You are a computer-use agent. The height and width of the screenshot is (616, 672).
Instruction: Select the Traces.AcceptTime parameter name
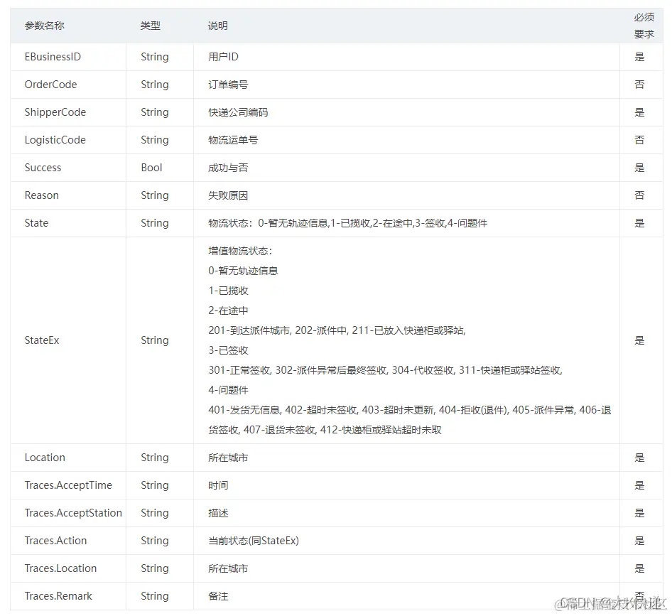68,485
